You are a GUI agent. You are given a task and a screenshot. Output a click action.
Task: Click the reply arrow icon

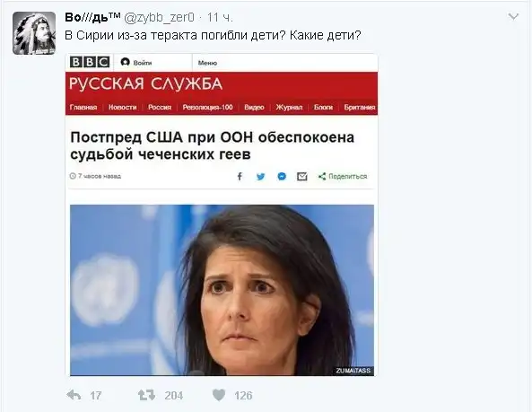coord(74,395)
